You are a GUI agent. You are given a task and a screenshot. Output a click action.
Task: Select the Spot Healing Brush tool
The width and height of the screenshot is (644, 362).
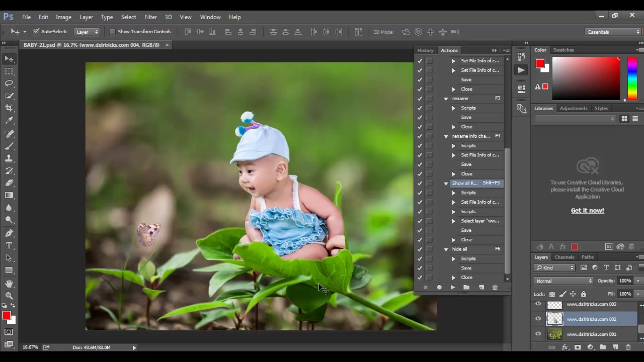click(x=9, y=134)
